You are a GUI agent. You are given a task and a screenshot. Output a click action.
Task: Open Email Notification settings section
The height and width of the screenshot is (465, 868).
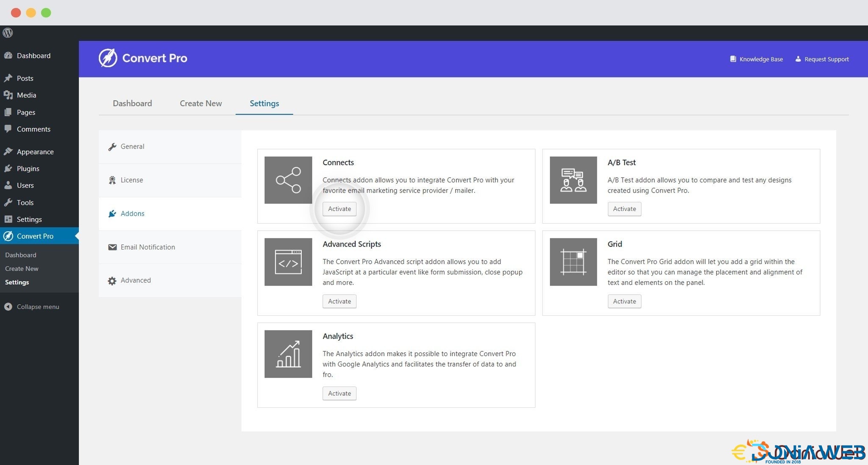170,247
